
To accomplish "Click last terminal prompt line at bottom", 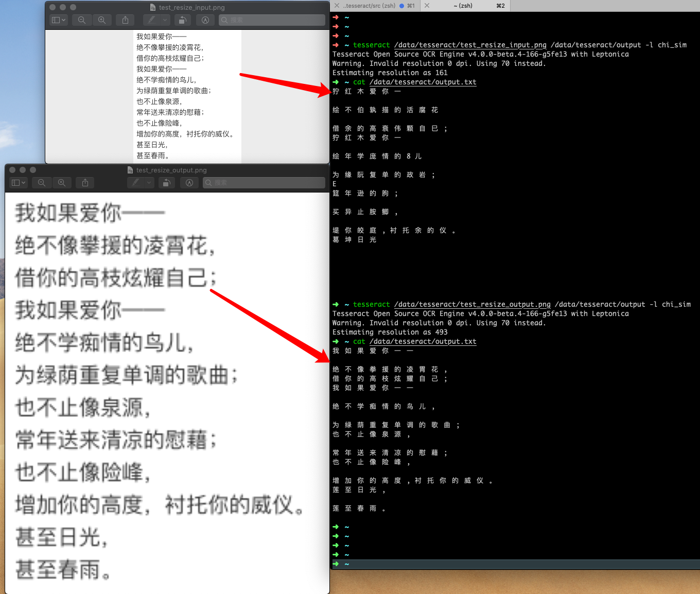I will [515, 564].
